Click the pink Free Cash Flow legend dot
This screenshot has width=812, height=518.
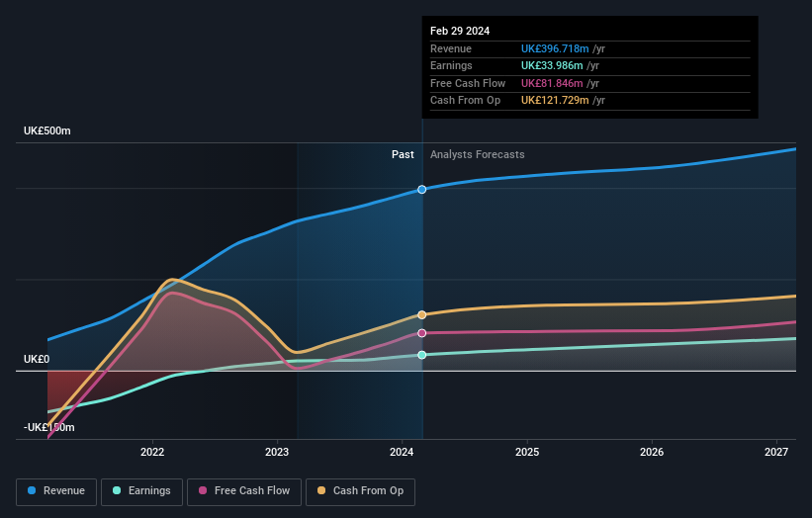(x=203, y=490)
